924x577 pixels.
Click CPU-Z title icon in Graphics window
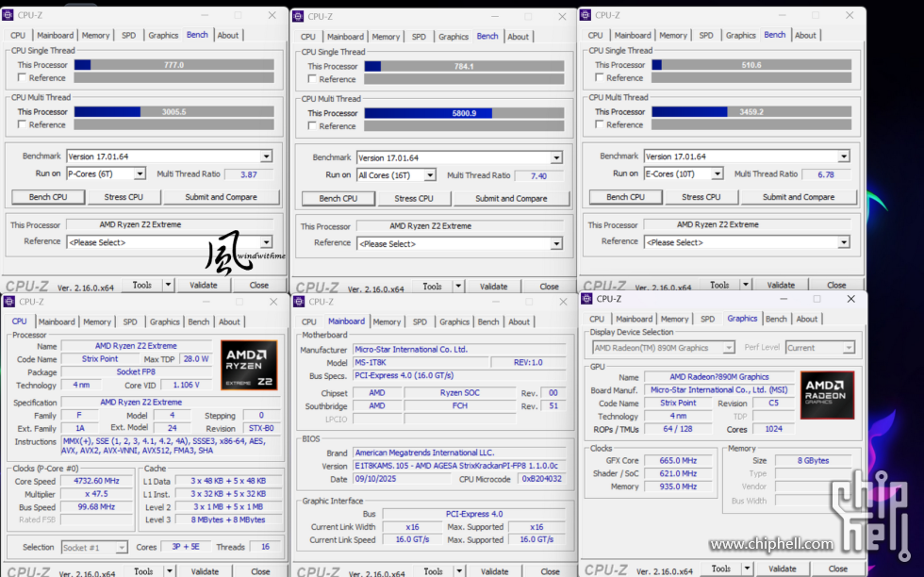587,298
